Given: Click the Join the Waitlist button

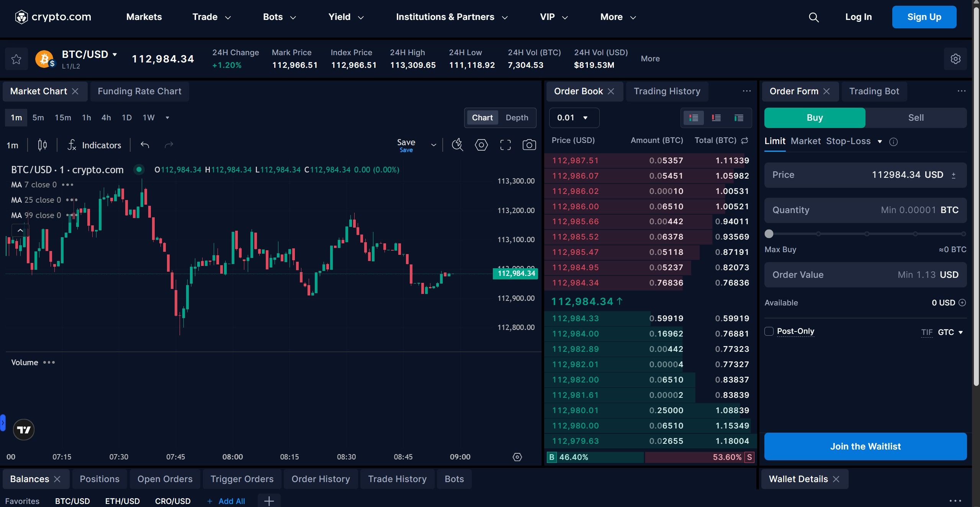Looking at the screenshot, I should coord(865,446).
